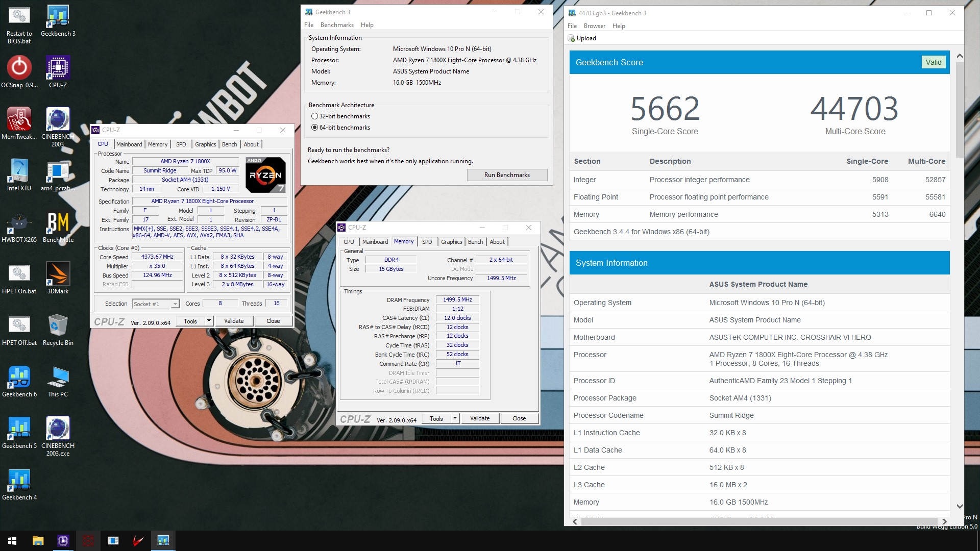Launch the Intel XTU desktop icon

click(19, 175)
